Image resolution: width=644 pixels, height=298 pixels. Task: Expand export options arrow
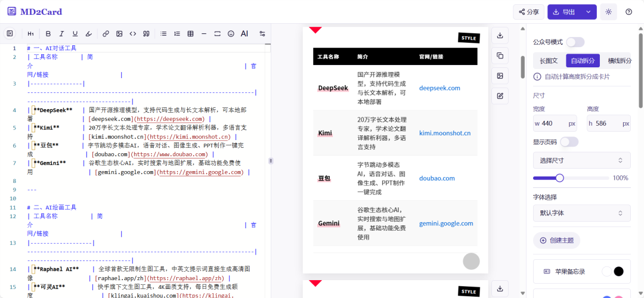click(589, 12)
